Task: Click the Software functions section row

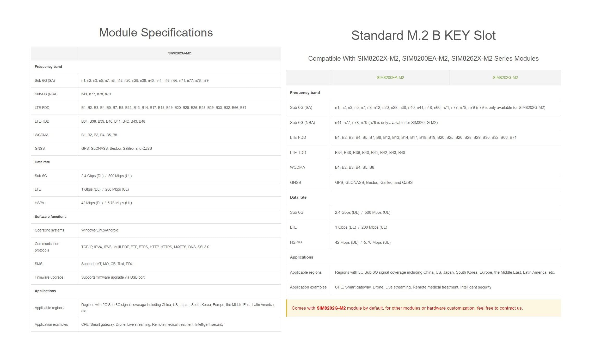Action: pos(156,217)
